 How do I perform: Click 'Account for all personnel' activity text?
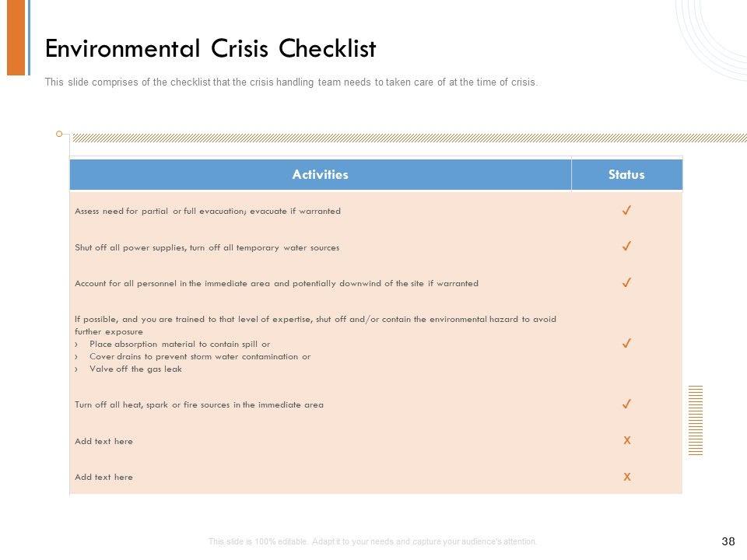click(x=276, y=283)
